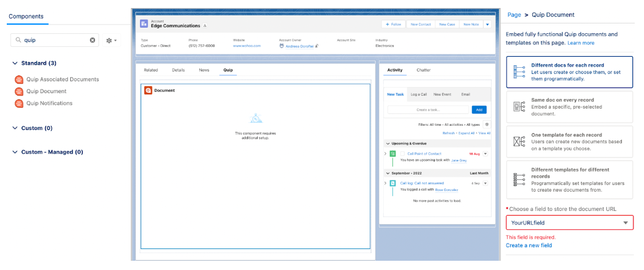Click the Refresh activity link
The height and width of the screenshot is (270, 644).
pyautogui.click(x=448, y=133)
